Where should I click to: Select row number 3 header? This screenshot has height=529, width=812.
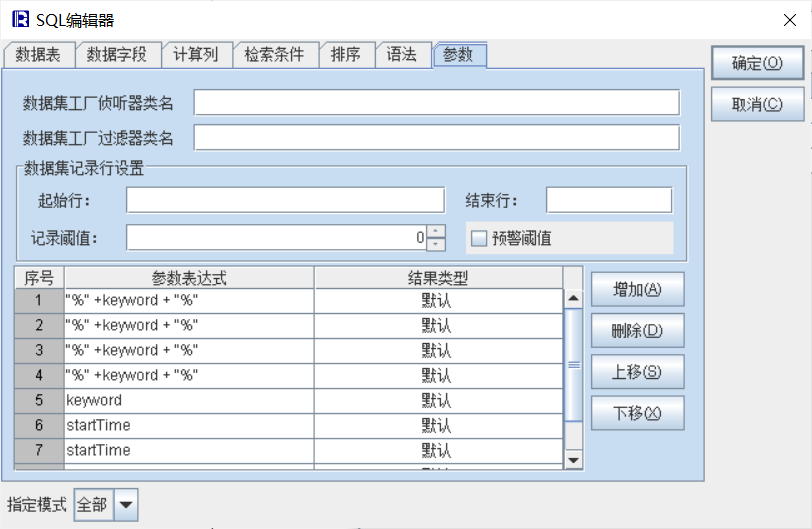point(39,350)
